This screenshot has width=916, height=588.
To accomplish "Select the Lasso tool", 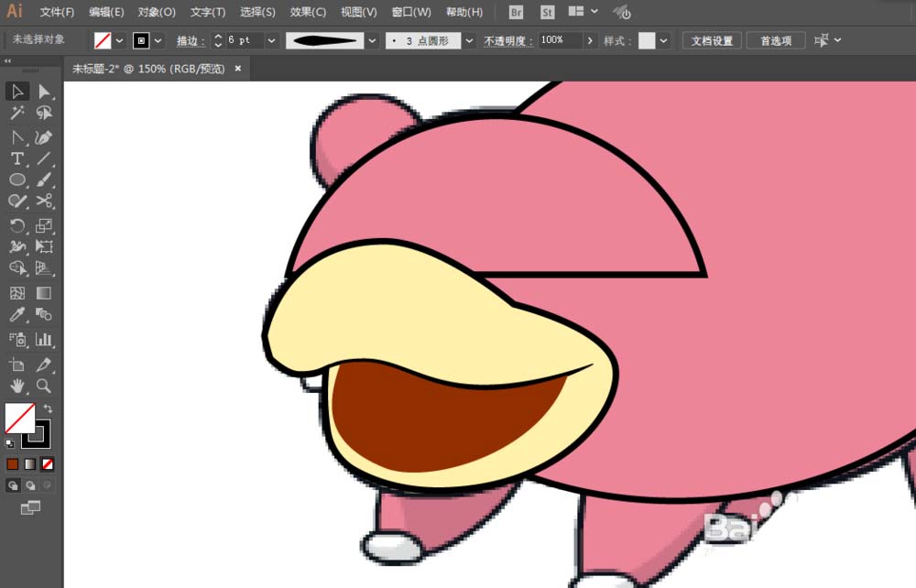I will click(44, 113).
